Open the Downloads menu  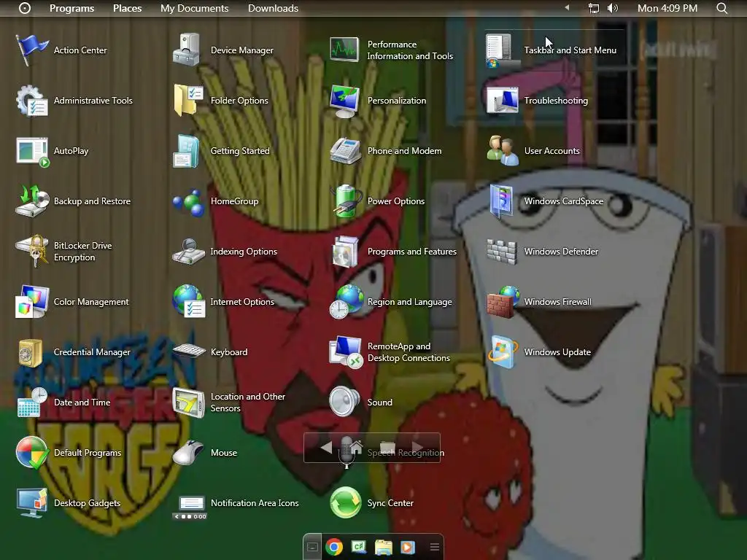273,8
